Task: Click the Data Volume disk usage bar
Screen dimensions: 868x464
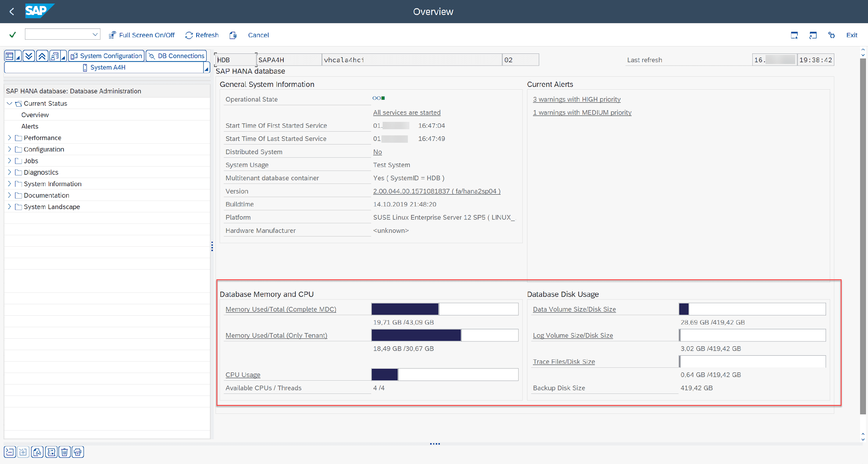Action: (x=752, y=309)
